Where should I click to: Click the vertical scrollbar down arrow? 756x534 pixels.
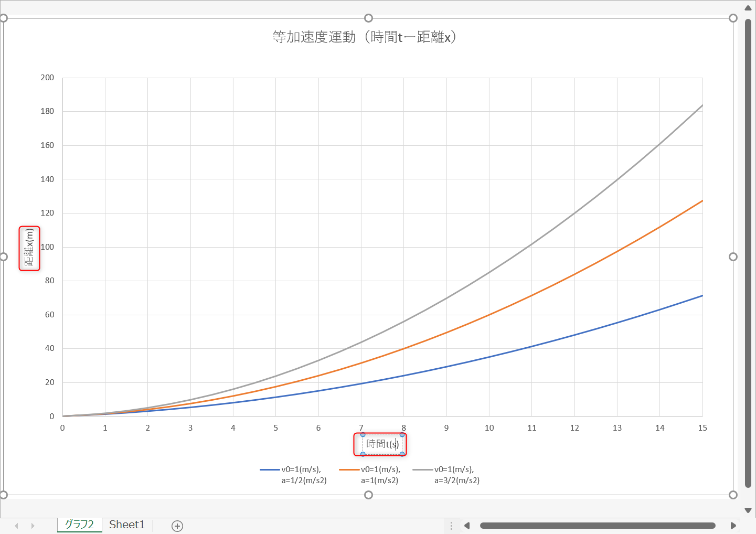[748, 510]
